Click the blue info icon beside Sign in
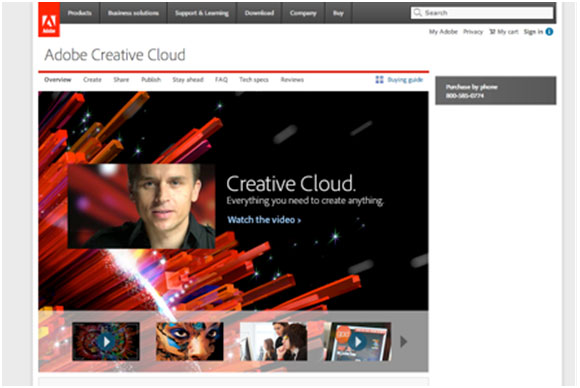The height and width of the screenshot is (388, 580). tap(549, 32)
